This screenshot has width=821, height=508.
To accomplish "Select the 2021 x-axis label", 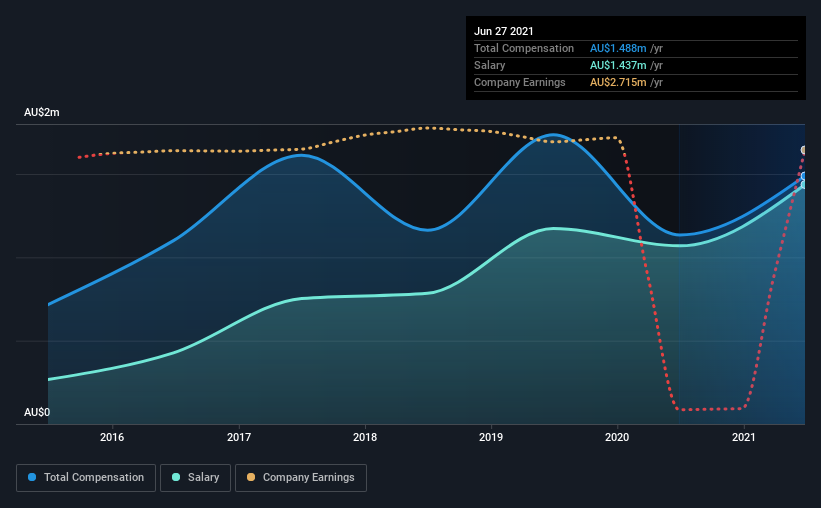I will tap(744, 437).
